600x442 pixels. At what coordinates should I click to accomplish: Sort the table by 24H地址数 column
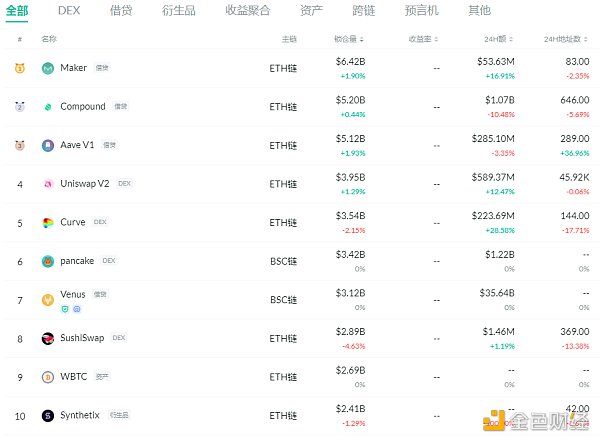pos(566,39)
